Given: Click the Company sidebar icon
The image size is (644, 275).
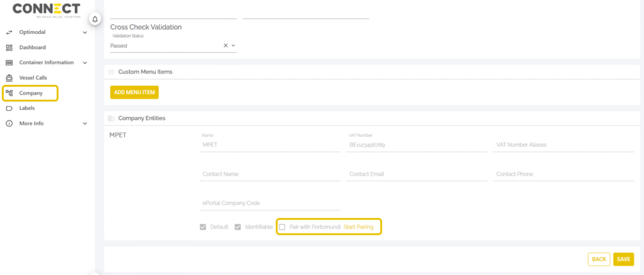Looking at the screenshot, I should (x=9, y=93).
